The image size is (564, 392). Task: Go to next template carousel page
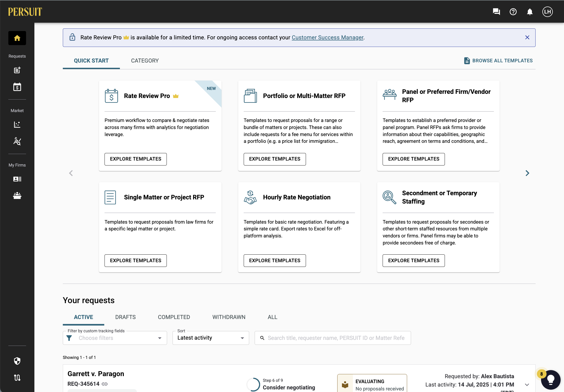(527, 173)
